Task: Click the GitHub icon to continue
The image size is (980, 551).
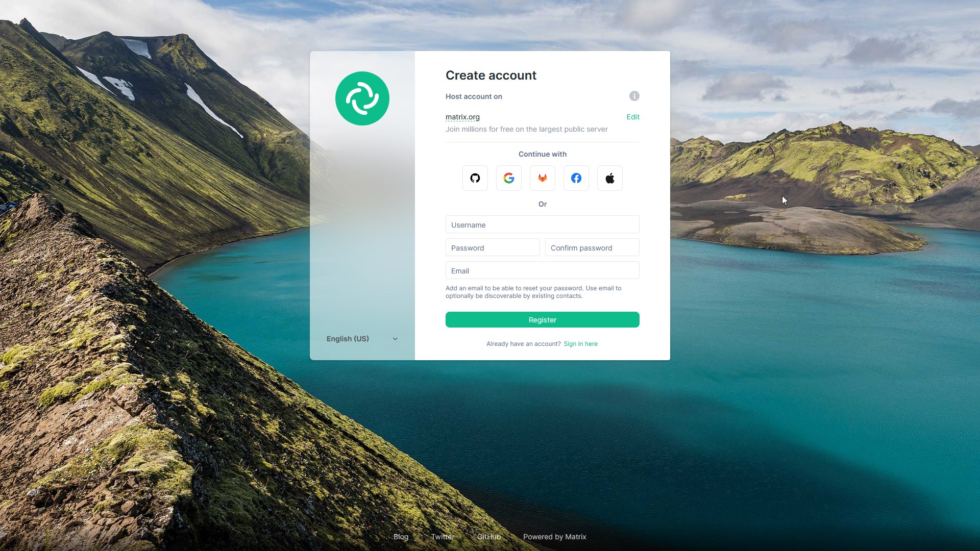Action: (475, 178)
